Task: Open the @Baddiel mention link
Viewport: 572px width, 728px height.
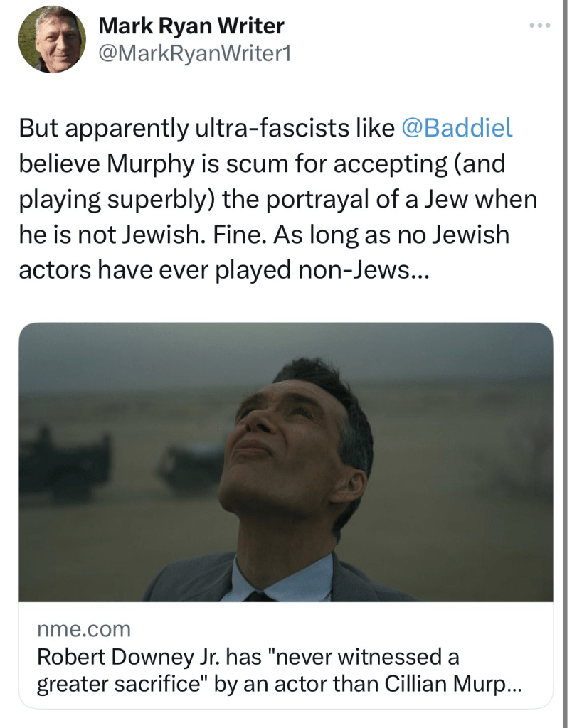Action: (457, 128)
